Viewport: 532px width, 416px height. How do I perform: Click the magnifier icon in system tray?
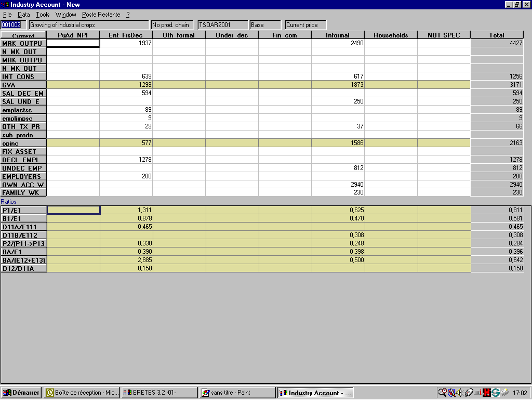tap(442, 393)
